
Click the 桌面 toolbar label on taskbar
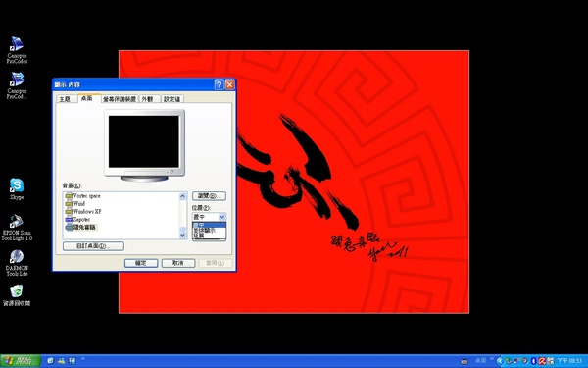click(481, 361)
